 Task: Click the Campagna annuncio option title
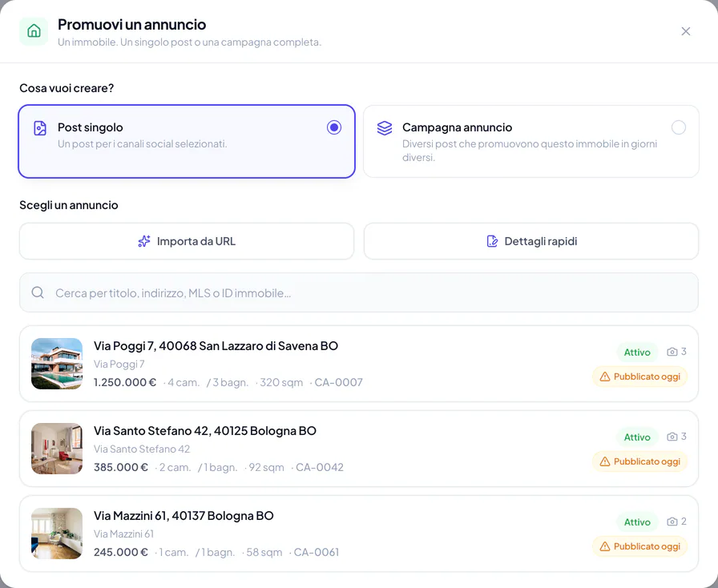click(x=457, y=127)
